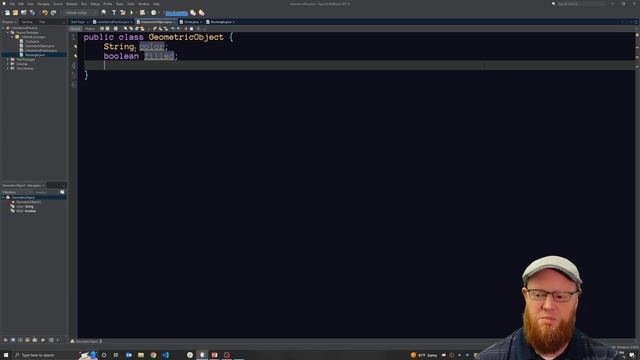This screenshot has height=360, width=640.
Task: Switch to the Circle.java editor tab
Action: pos(191,22)
